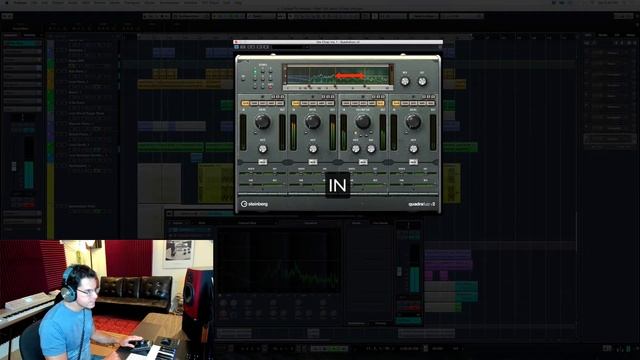Select Amp mode in the first Quadrafuzz band
Image resolution: width=640 pixels, height=360 pixels.
[271, 104]
